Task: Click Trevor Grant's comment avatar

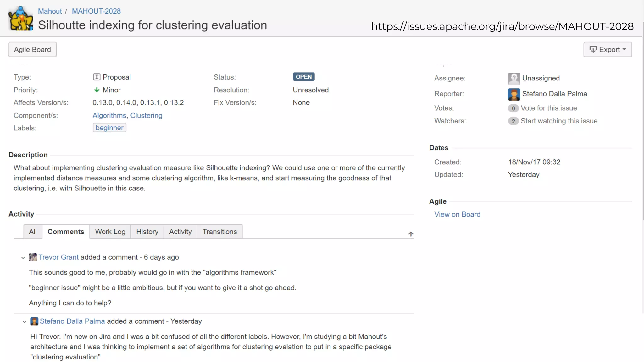Action: pos(33,257)
